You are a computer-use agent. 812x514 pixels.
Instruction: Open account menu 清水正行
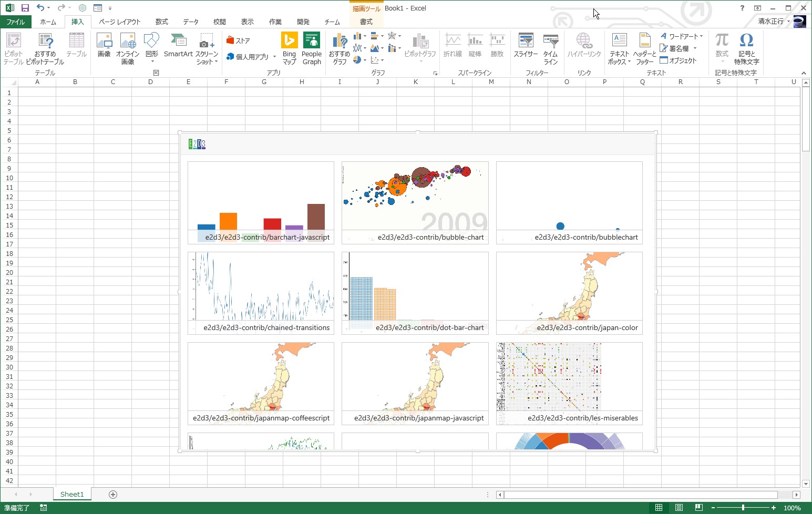coord(774,22)
